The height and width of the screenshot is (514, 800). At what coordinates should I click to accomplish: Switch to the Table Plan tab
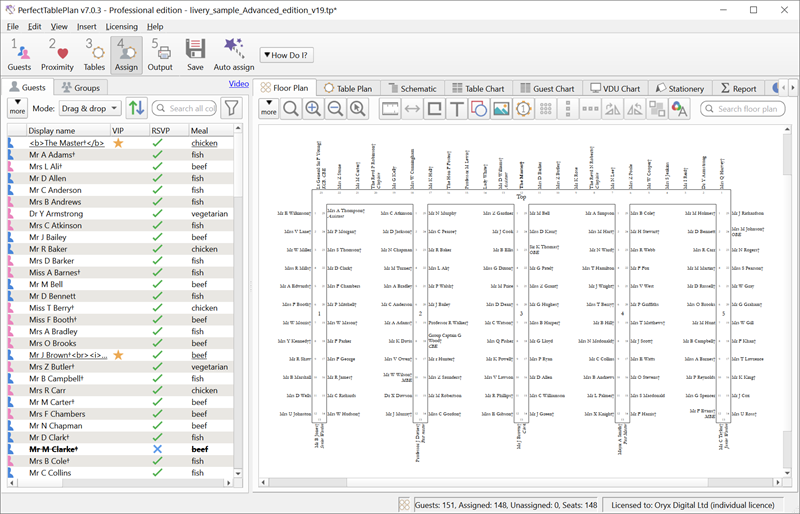[x=348, y=88]
